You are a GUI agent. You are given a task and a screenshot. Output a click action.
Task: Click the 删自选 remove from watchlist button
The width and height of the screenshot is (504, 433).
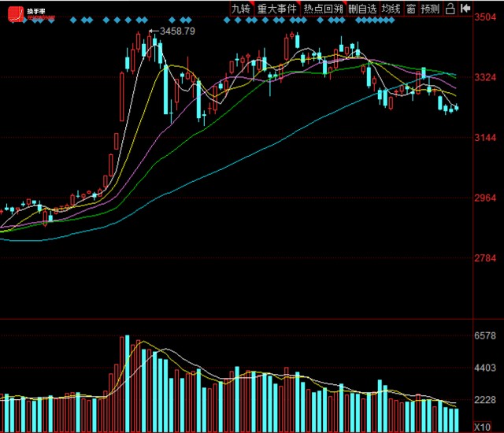coord(362,9)
